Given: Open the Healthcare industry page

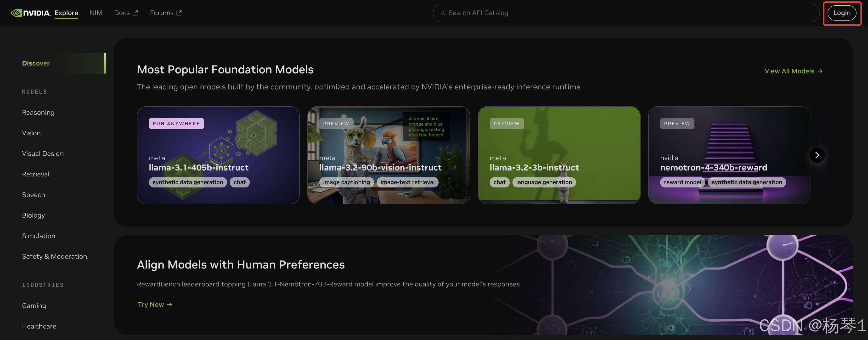Looking at the screenshot, I should pyautogui.click(x=39, y=326).
